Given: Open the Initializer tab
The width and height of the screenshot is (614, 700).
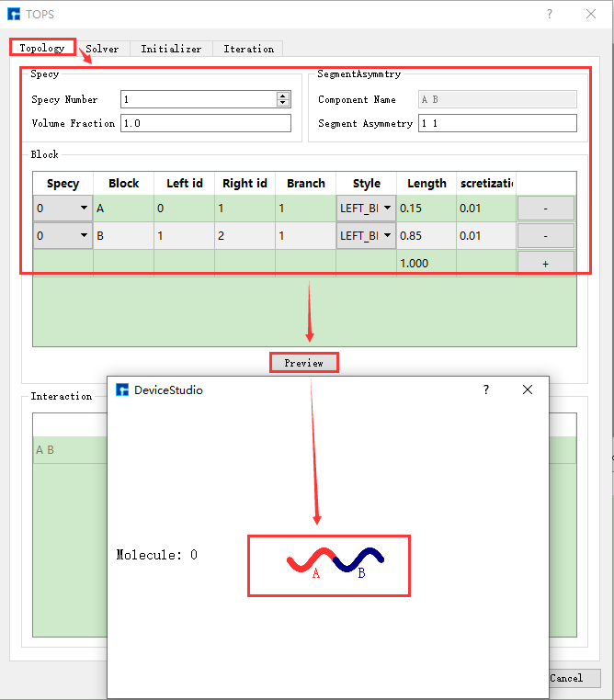Looking at the screenshot, I should point(171,49).
